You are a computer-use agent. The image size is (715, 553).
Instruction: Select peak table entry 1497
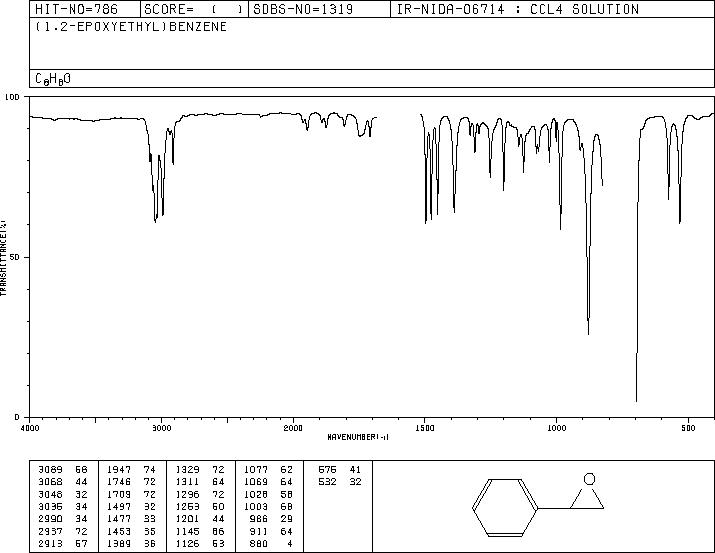(119, 506)
